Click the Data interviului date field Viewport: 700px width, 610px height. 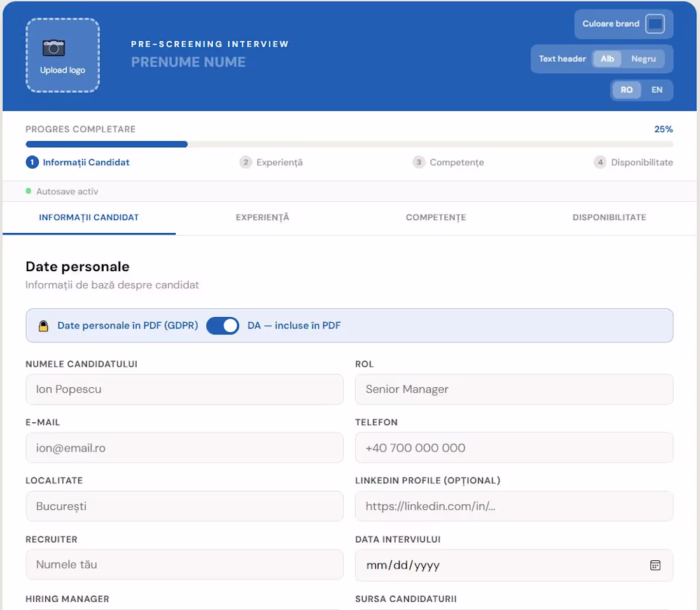point(514,565)
